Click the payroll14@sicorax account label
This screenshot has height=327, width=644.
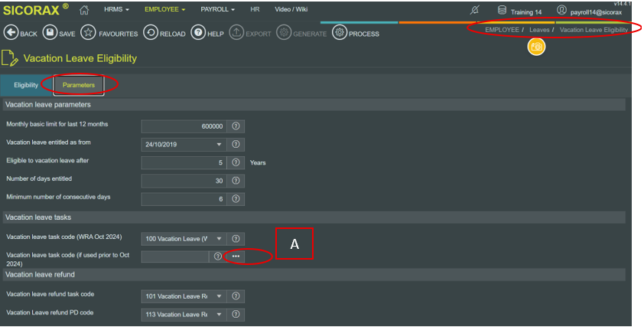pyautogui.click(x=596, y=12)
